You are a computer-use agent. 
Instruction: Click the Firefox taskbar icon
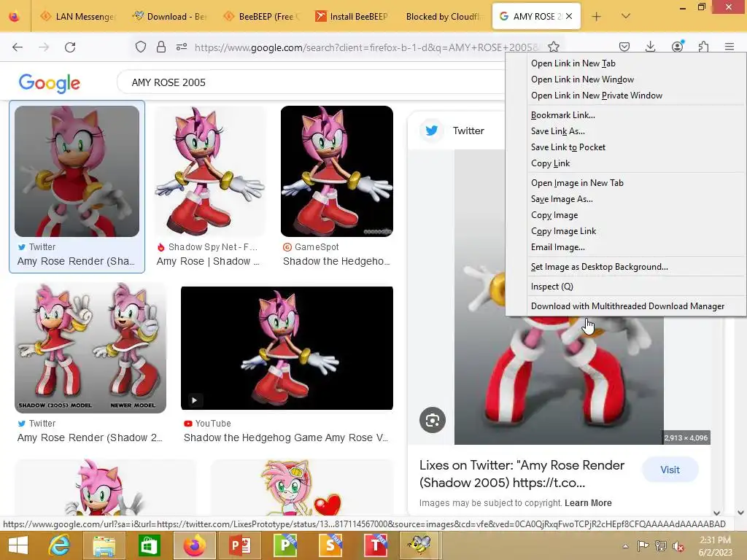click(194, 545)
